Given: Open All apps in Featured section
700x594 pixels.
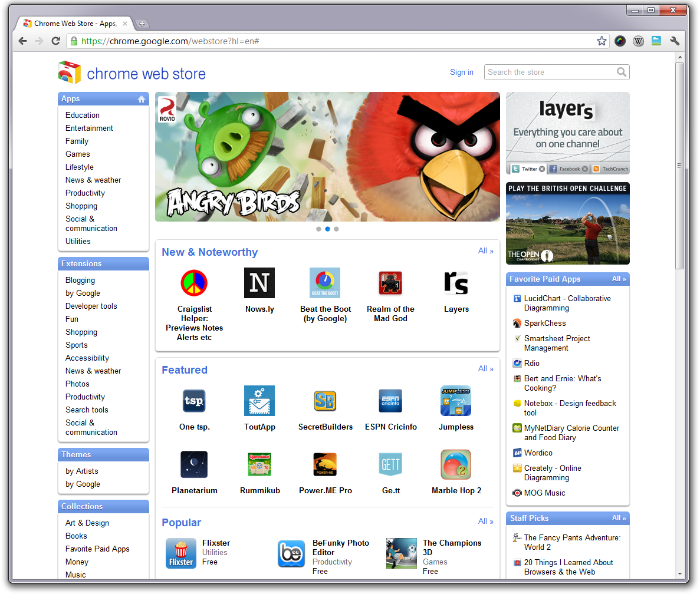Looking at the screenshot, I should pos(485,368).
